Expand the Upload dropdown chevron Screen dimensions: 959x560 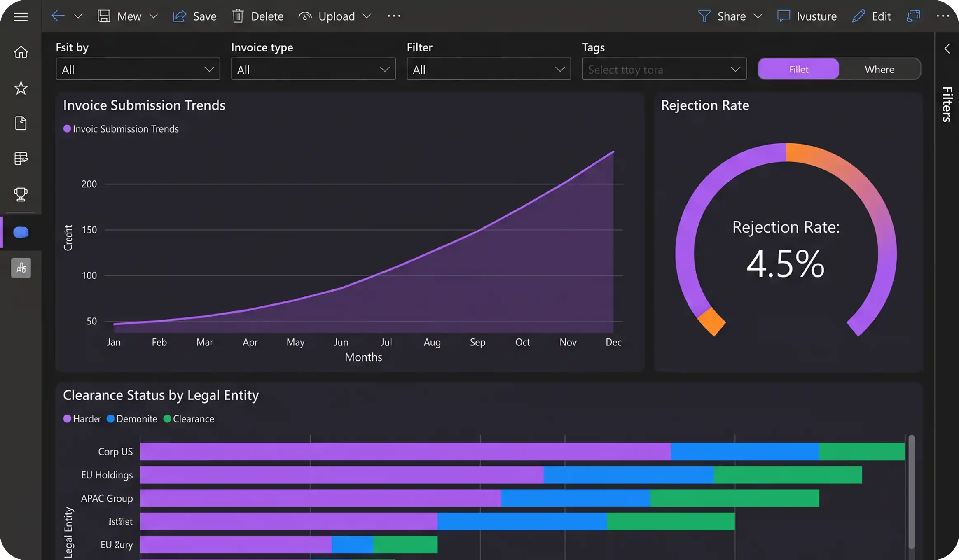367,16
